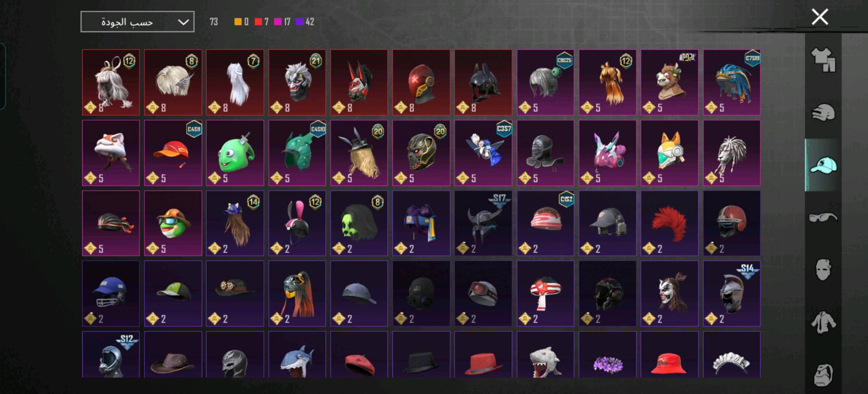Select the blue shark hat item
Image resolution: width=868 pixels, height=394 pixels.
(297, 355)
